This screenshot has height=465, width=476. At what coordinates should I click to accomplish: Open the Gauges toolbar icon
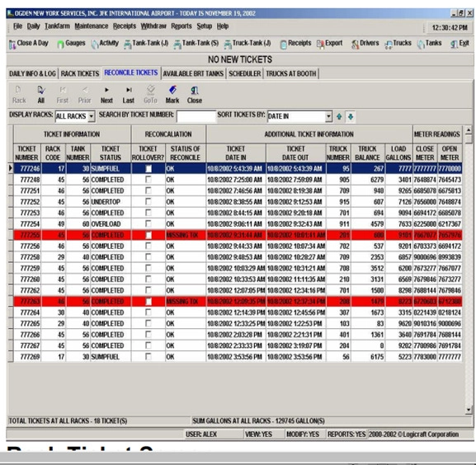pos(71,44)
